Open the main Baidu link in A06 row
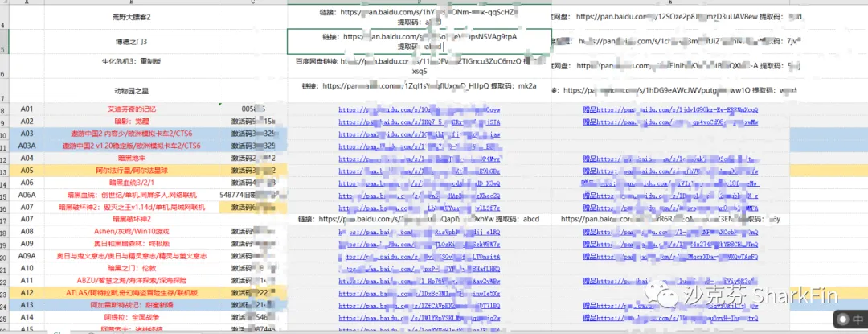This screenshot has width=868, height=334. tap(420, 183)
